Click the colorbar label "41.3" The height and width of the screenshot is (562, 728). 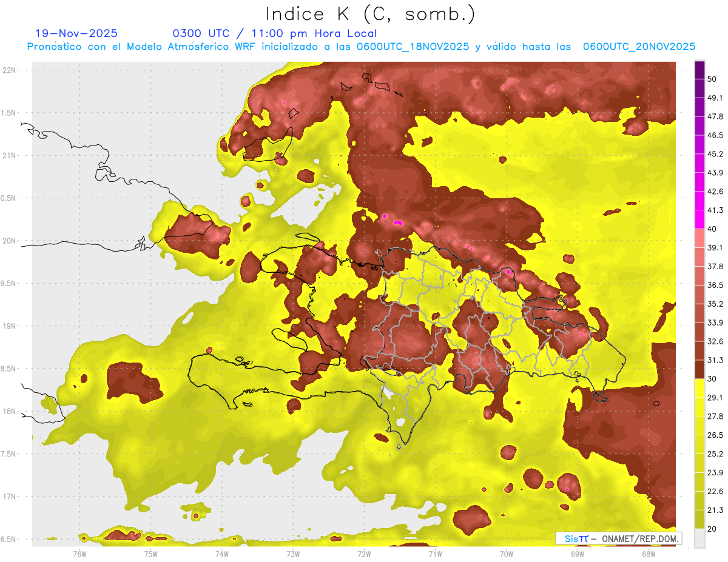click(715, 210)
